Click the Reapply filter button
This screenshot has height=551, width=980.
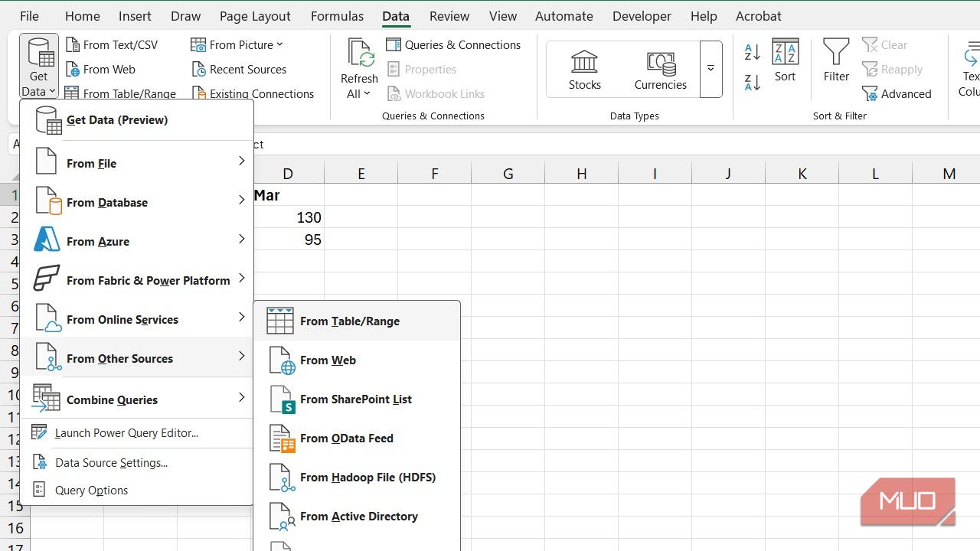892,70
